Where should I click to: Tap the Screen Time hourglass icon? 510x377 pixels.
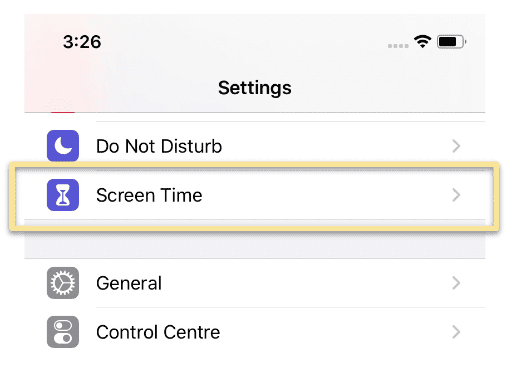tap(63, 195)
